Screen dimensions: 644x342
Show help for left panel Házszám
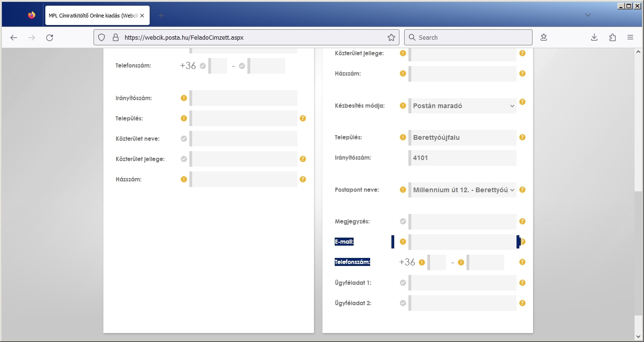(303, 180)
